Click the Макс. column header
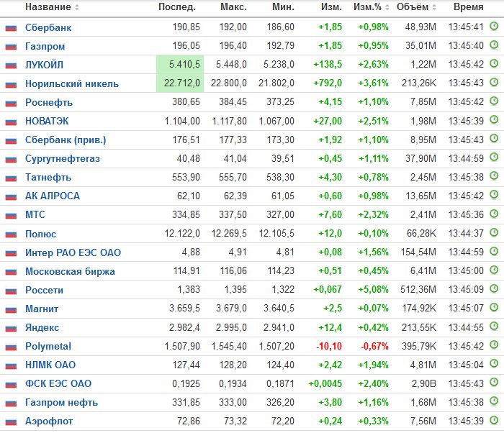This screenshot has height=433, width=504. click(x=234, y=7)
